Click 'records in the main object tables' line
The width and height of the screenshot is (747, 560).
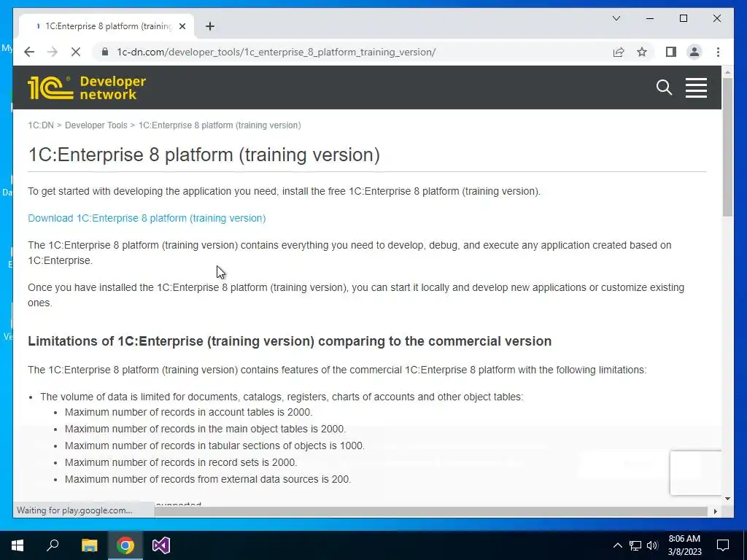[205, 429]
